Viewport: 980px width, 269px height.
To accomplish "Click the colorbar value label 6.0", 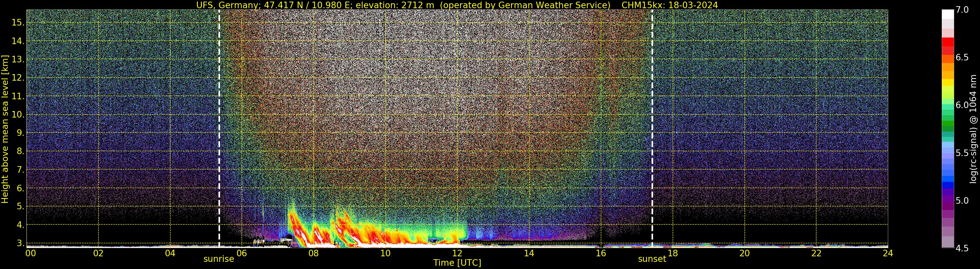I will click(x=962, y=105).
